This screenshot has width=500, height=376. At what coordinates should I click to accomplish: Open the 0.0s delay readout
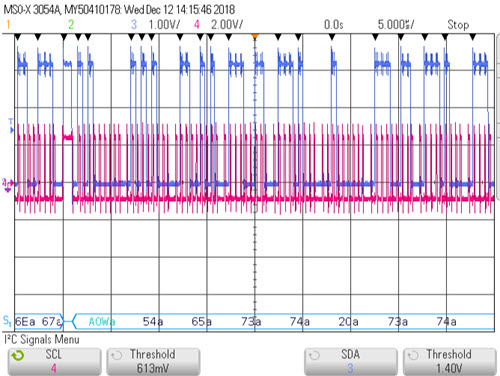tap(334, 25)
